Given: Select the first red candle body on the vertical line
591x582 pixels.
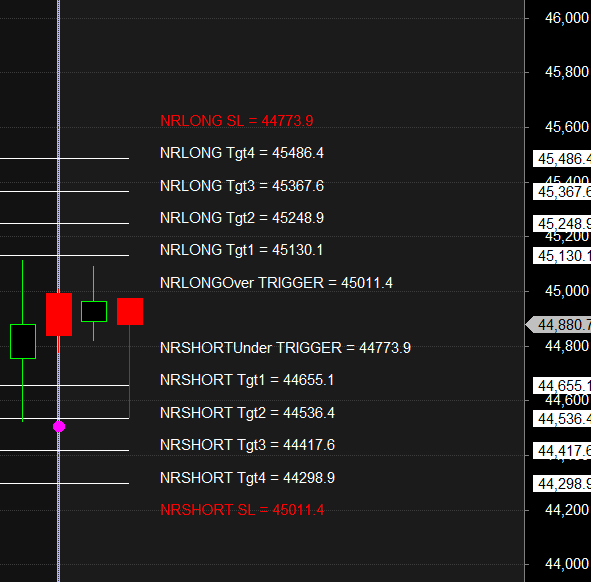Looking at the screenshot, I should [x=59, y=314].
